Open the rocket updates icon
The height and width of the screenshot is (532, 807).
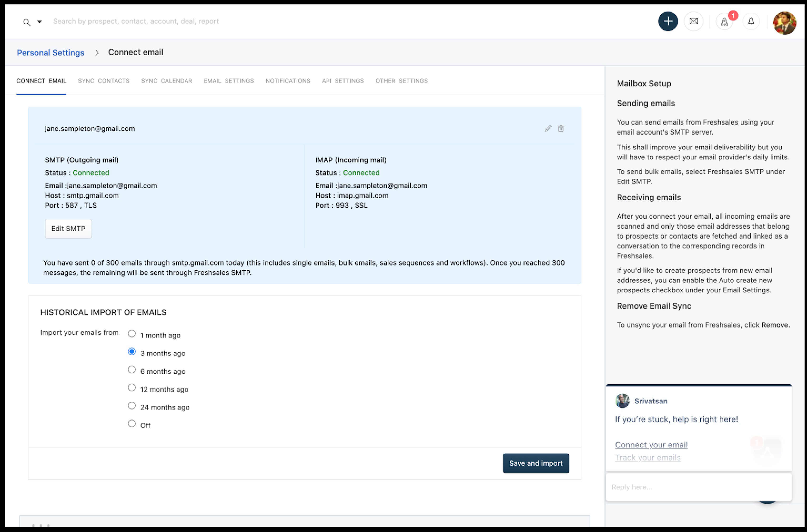click(724, 22)
